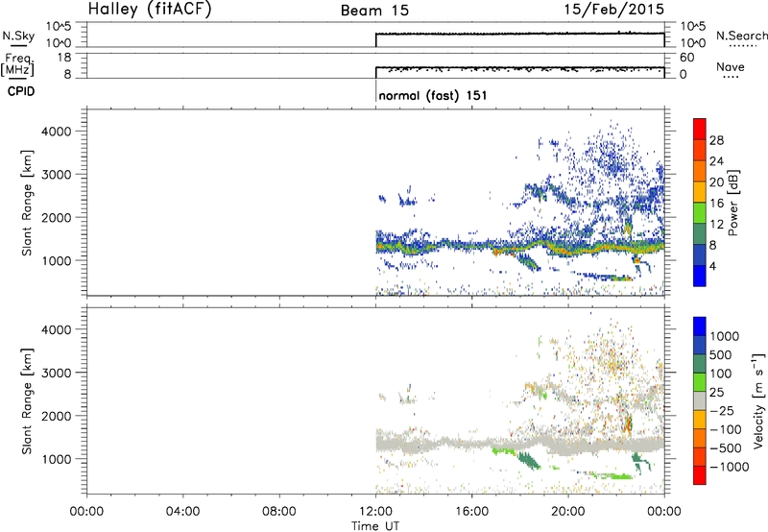Screen dimensions: 768x532
Task: Click the '16:00' time tick label
Action: (x=471, y=512)
